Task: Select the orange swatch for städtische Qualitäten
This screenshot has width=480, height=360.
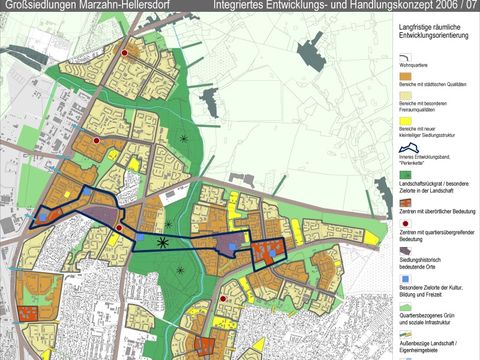Action: point(405,76)
